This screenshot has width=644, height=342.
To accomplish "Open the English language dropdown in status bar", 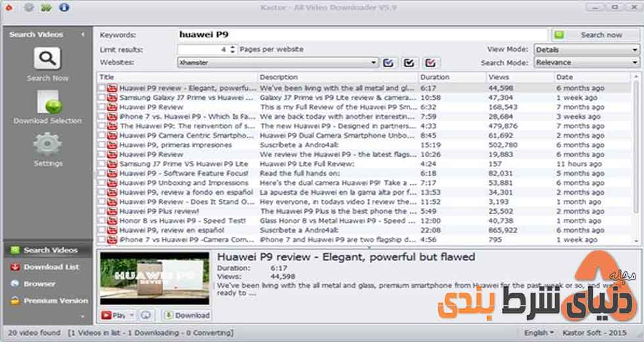I will coord(538,333).
